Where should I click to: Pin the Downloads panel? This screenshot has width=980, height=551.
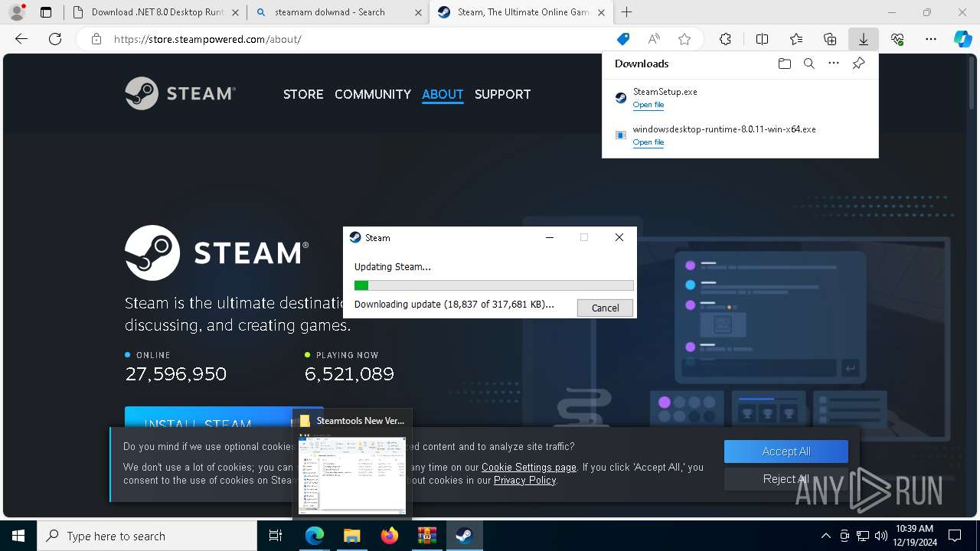coord(858,64)
